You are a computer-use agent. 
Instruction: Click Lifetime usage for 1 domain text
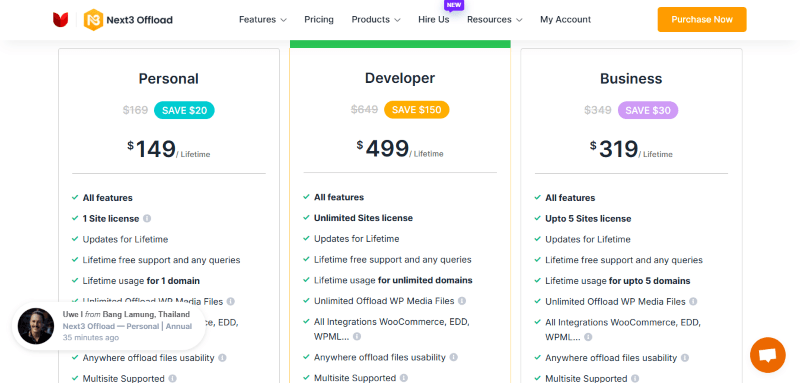[141, 281]
